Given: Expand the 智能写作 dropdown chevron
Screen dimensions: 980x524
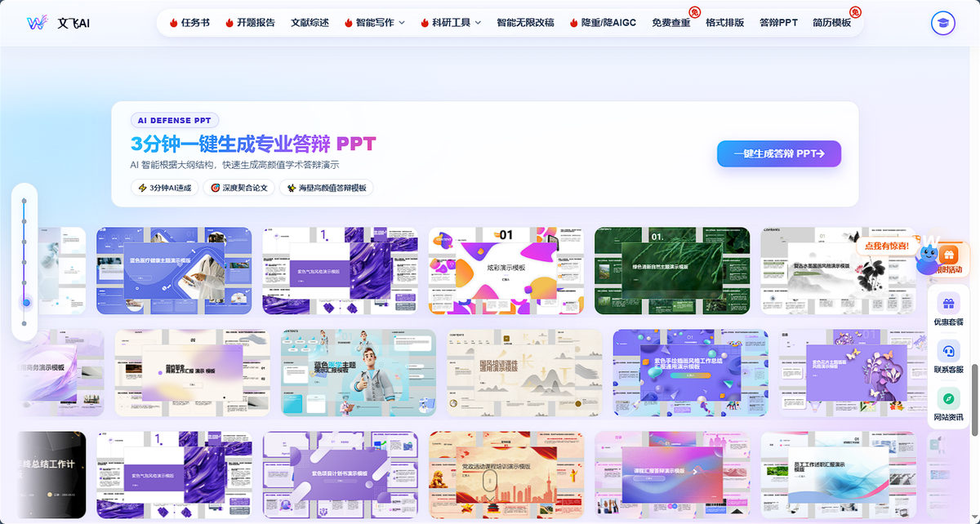Looking at the screenshot, I should pos(401,23).
